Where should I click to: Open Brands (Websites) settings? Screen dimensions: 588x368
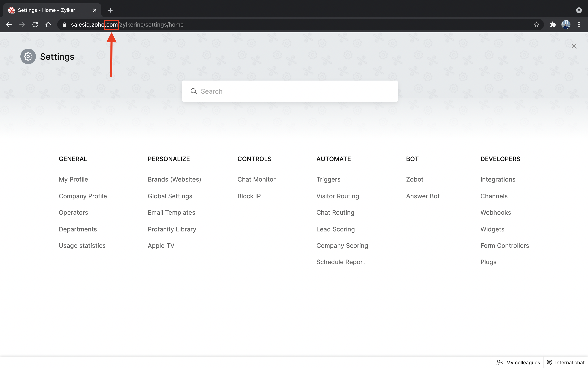tap(174, 179)
